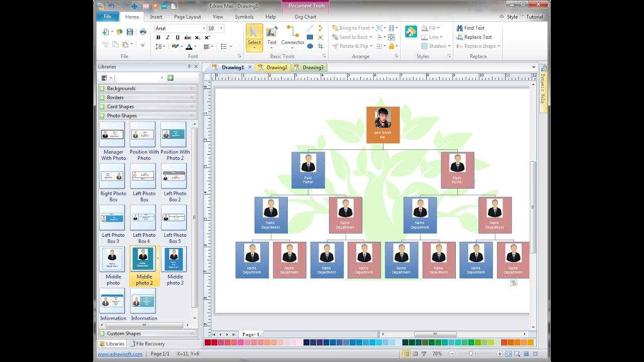The image size is (644, 362).
Task: Apply strikethrough formatting
Action: (x=188, y=37)
